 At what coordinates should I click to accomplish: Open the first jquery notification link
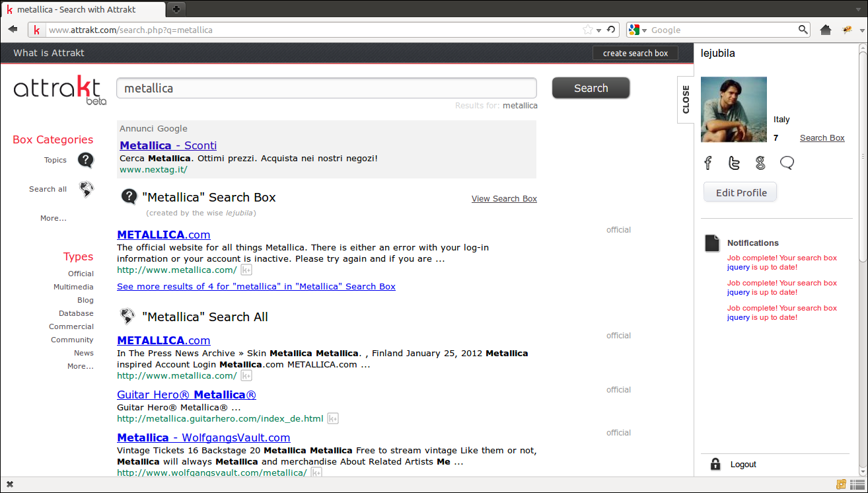(x=739, y=267)
